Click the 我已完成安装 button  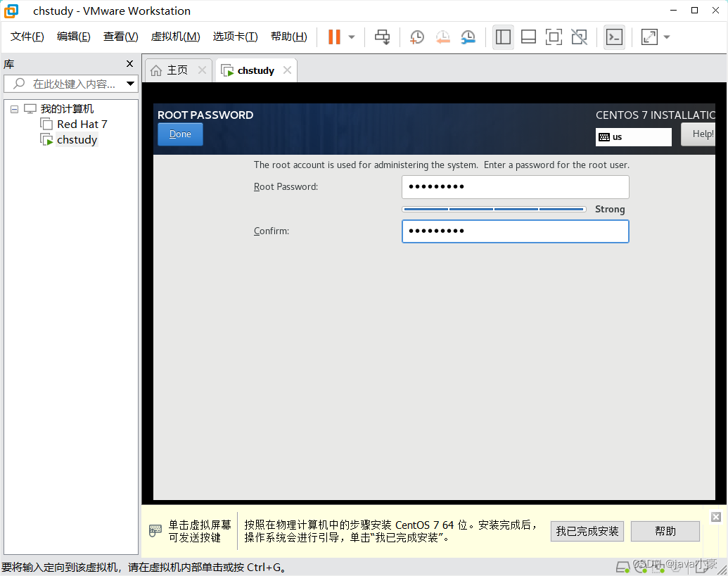click(x=587, y=532)
